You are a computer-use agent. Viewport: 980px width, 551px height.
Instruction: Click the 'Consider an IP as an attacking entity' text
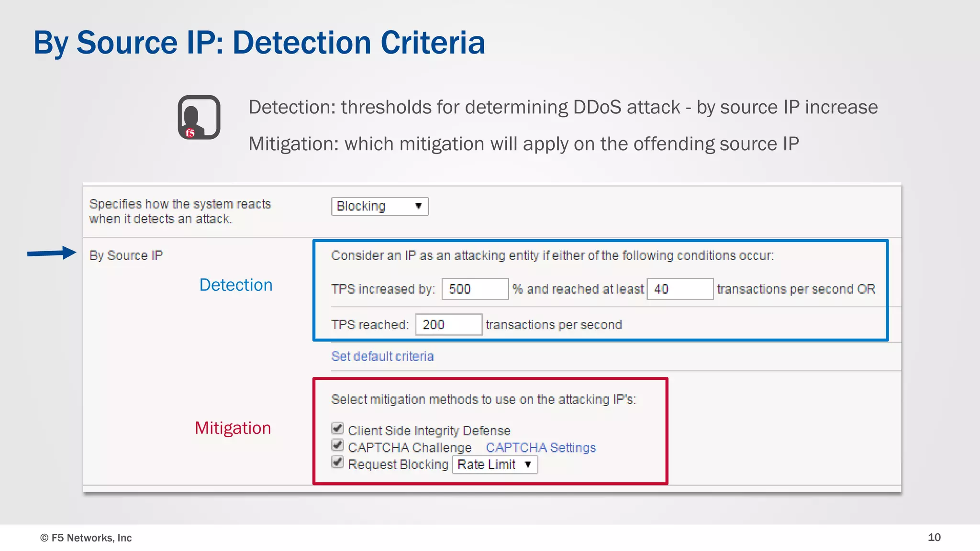(552, 255)
